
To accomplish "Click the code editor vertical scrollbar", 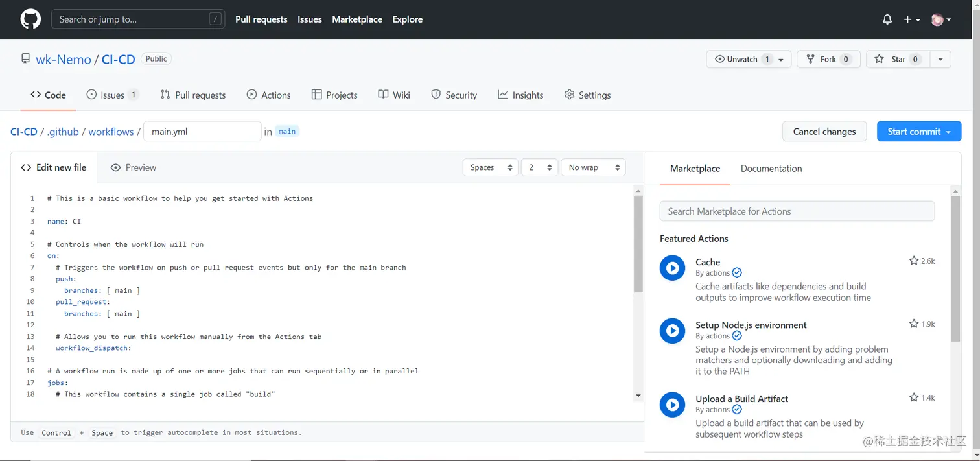I will pos(638,244).
